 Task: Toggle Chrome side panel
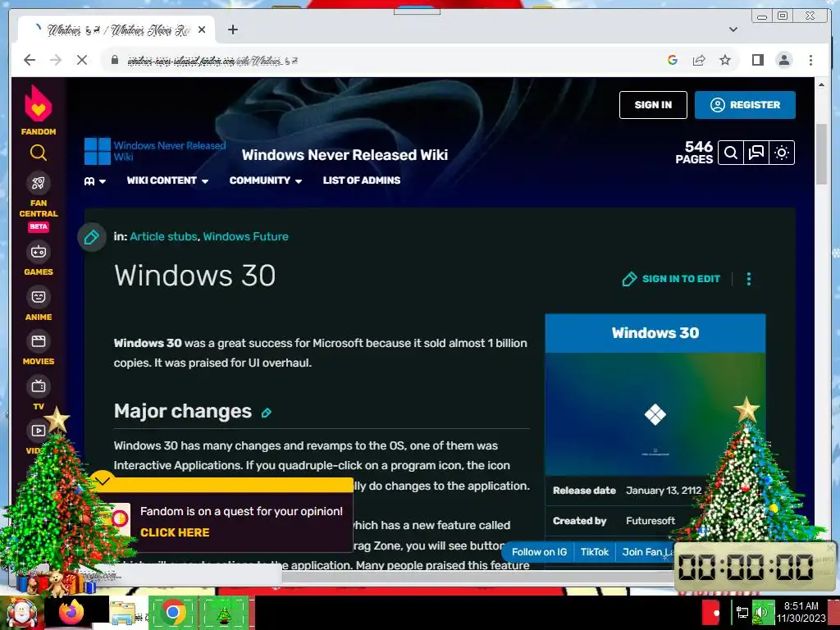(757, 60)
